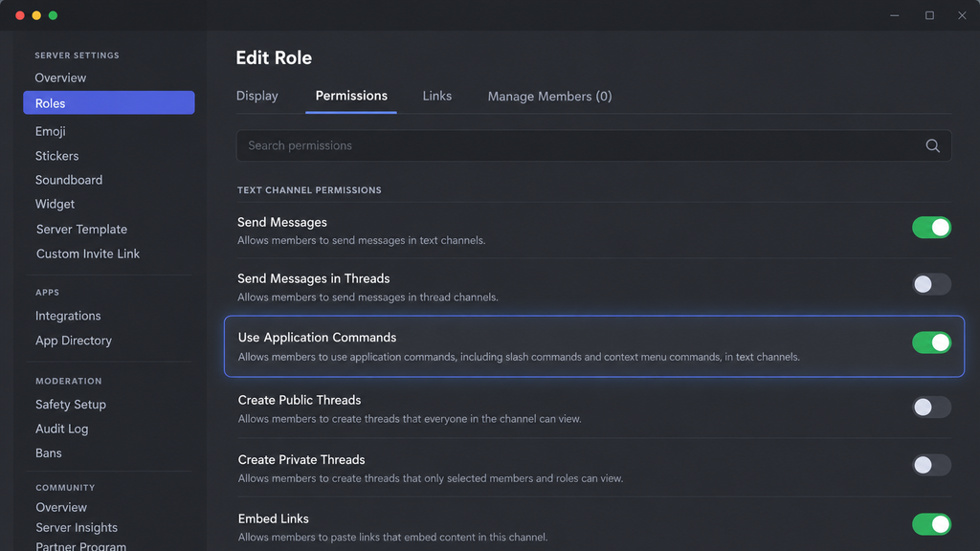This screenshot has width=980, height=551.
Task: Click the green macOS zoom dot
Action: [x=54, y=15]
